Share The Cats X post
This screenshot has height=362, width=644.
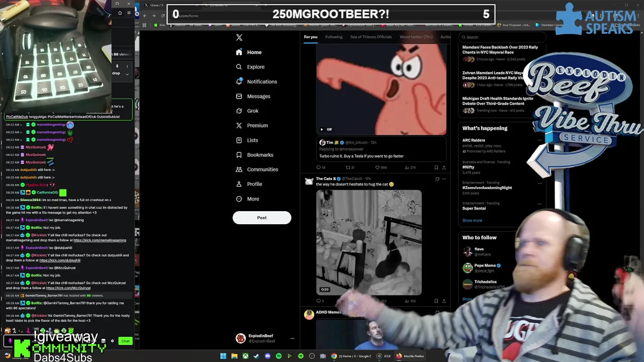coord(444,301)
